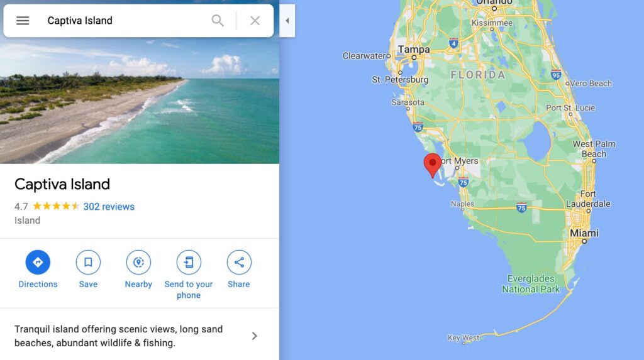
Task: Open the 302 reviews link
Action: click(109, 207)
